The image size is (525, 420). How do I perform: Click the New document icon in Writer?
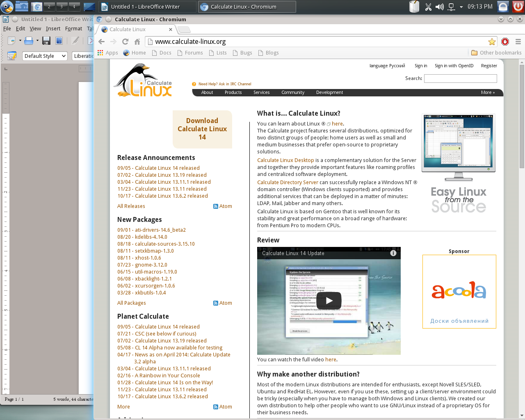[11, 40]
